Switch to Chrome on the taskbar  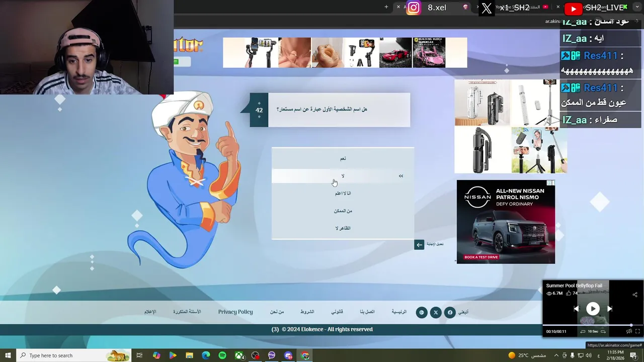[305, 355]
